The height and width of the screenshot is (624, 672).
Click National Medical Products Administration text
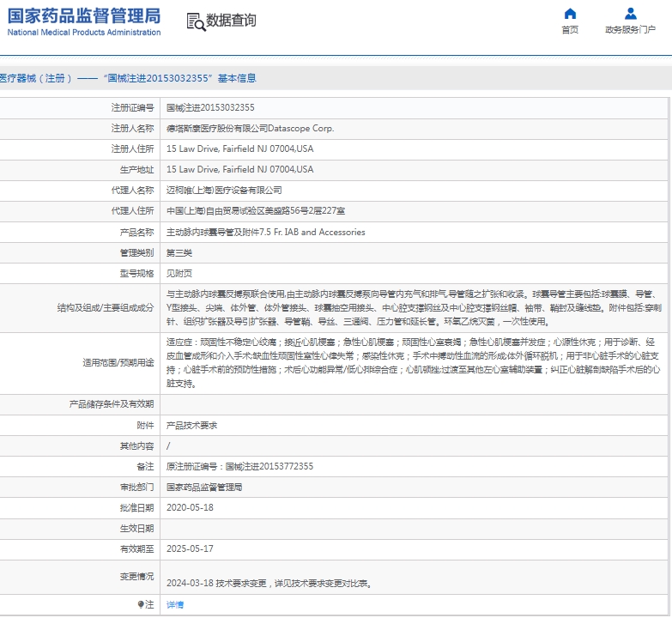pyautogui.click(x=84, y=32)
